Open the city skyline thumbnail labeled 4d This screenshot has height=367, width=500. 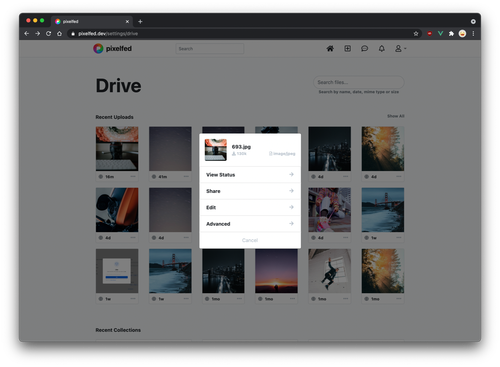tap(330, 149)
